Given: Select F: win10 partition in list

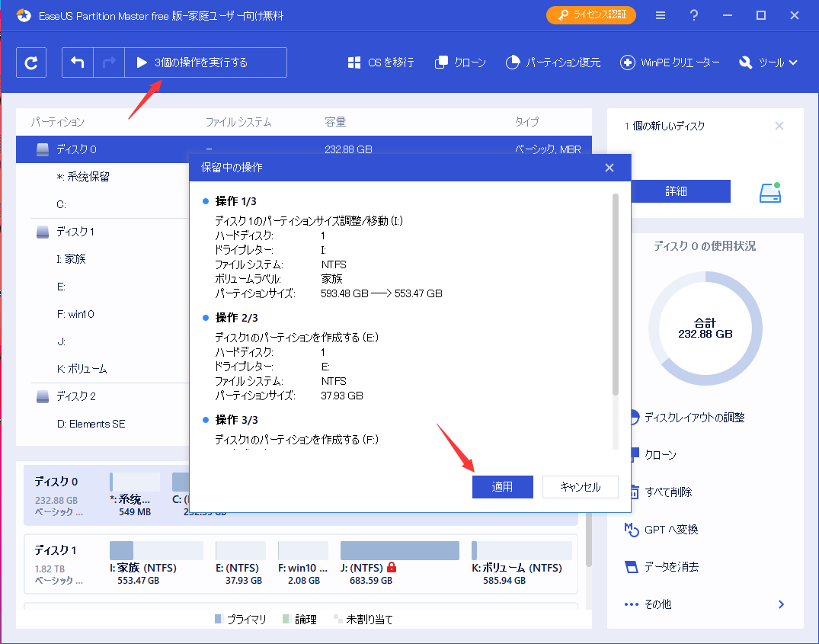Looking at the screenshot, I should click(102, 314).
